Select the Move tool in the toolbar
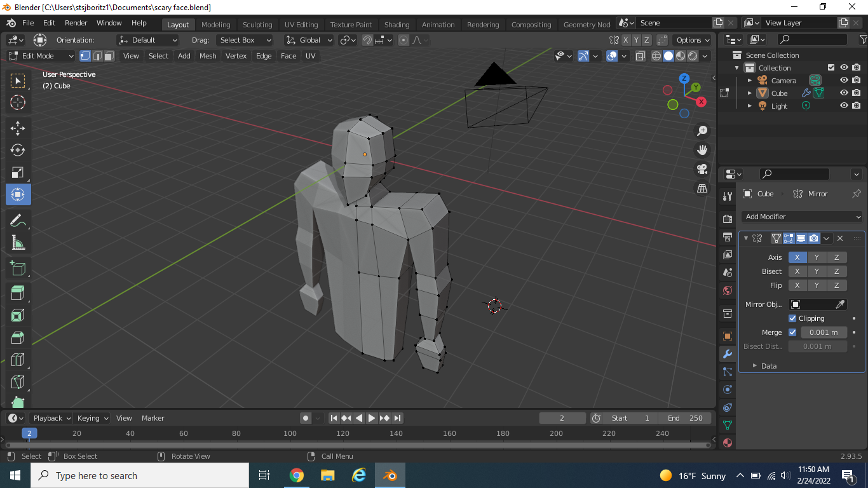This screenshot has width=868, height=488. point(18,128)
